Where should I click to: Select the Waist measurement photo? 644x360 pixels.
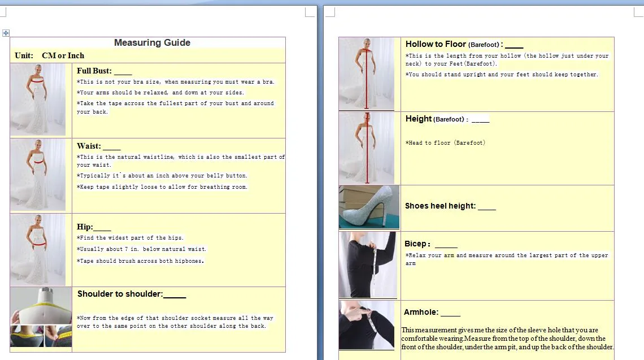pos(38,175)
